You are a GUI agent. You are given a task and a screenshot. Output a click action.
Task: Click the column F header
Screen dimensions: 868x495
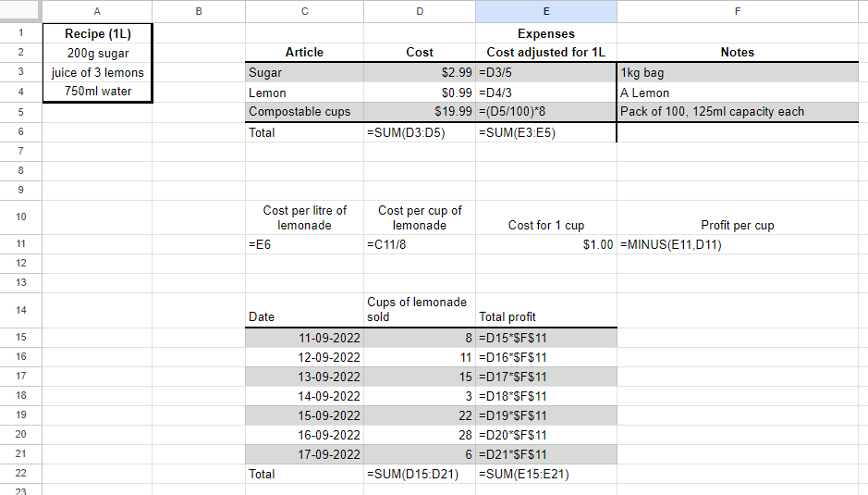pyautogui.click(x=737, y=11)
